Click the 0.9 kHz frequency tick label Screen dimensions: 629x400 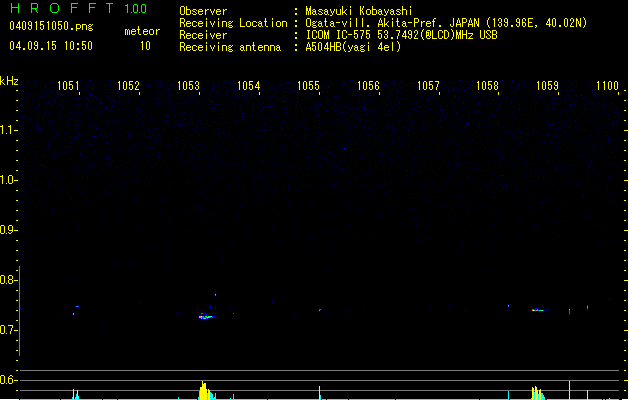pyautogui.click(x=8, y=230)
